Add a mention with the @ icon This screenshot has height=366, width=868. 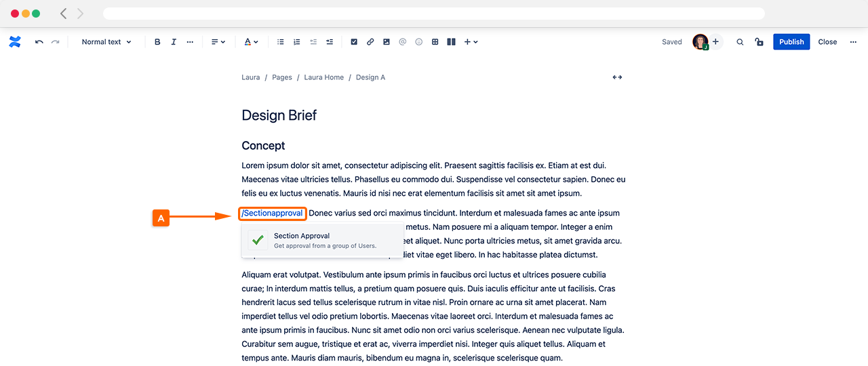click(402, 42)
